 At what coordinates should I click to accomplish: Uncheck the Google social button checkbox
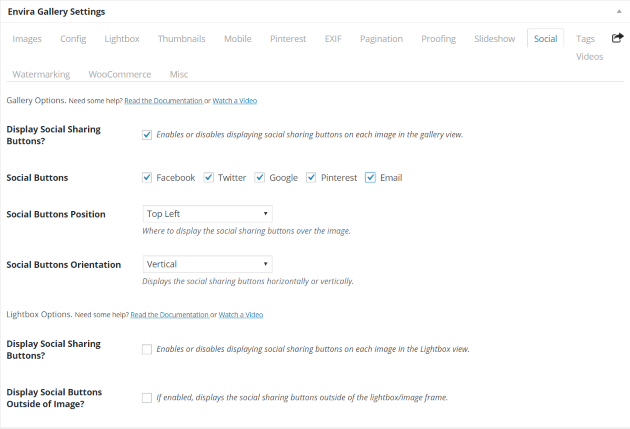click(x=260, y=177)
